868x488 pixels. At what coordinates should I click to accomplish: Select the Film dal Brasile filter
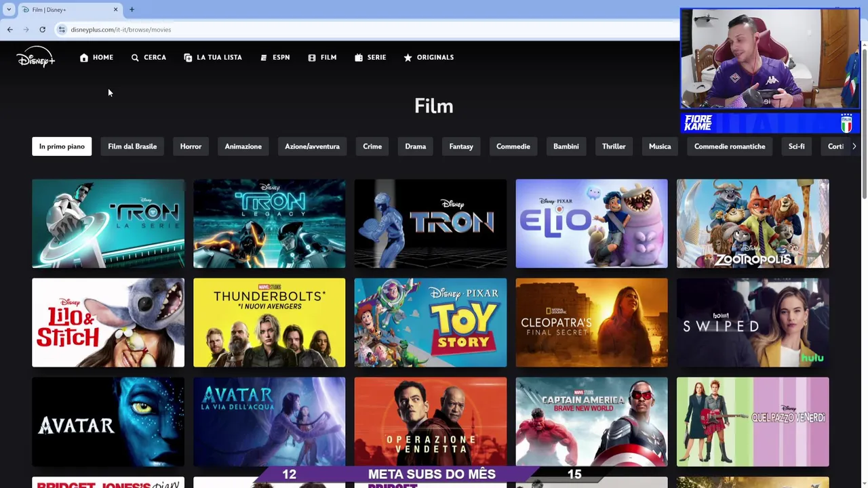[132, 146]
